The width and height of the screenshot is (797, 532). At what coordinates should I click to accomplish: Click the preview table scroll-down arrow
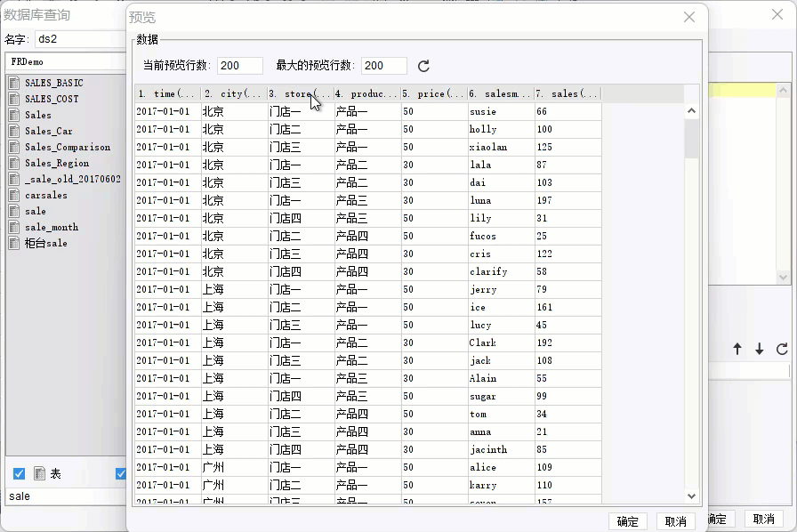[x=691, y=496]
